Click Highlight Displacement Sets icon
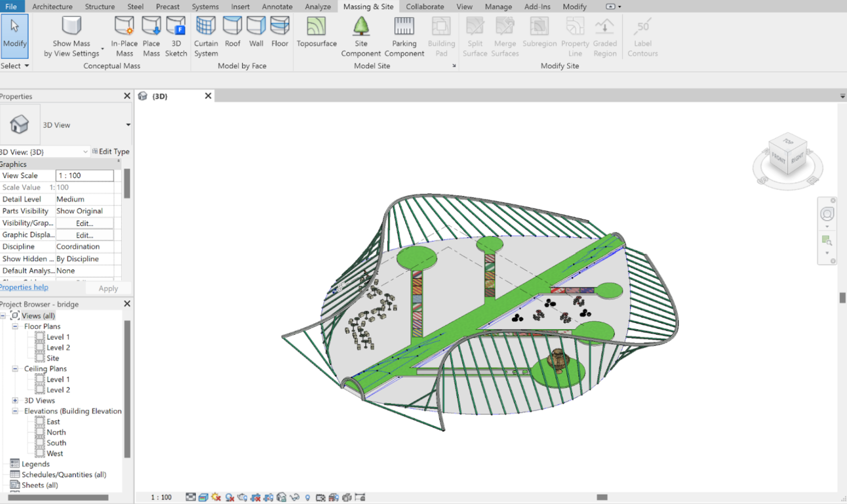Image resolution: width=847 pixels, height=504 pixels. point(347,497)
